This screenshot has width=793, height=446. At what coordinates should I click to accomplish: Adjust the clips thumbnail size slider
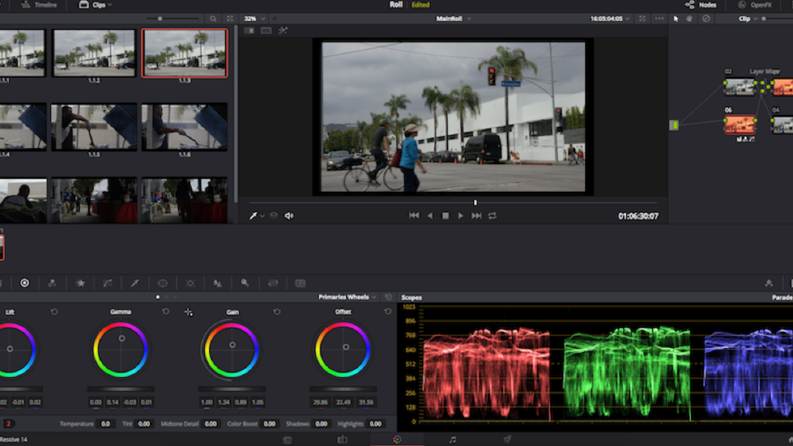(160, 19)
